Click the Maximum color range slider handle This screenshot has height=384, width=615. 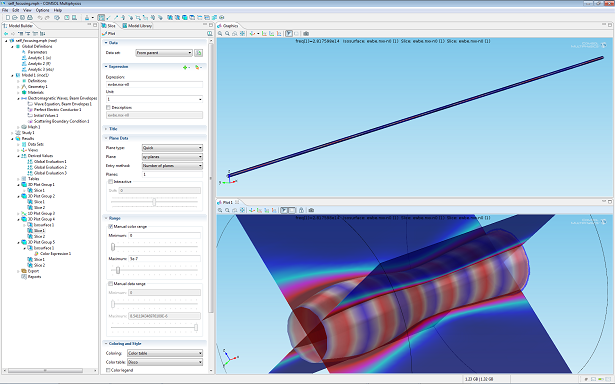click(x=118, y=270)
